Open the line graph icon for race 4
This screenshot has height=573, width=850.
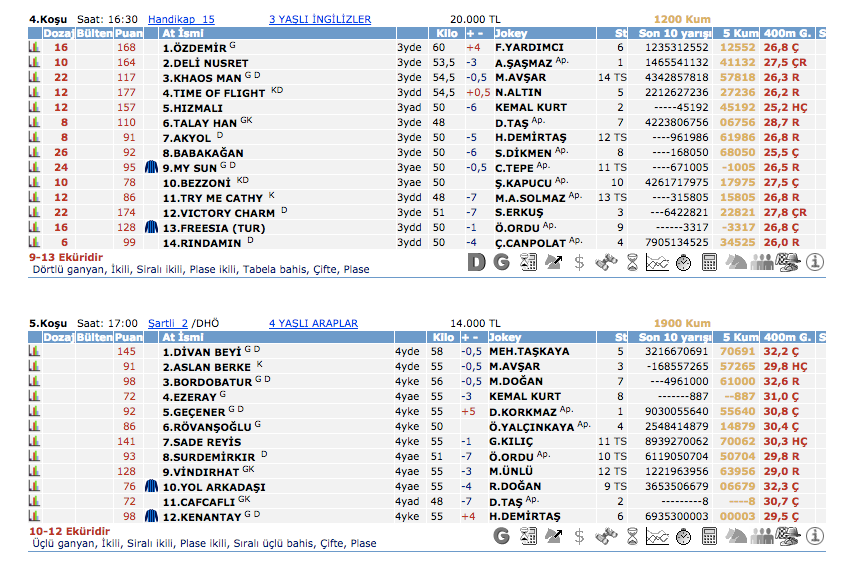click(657, 262)
